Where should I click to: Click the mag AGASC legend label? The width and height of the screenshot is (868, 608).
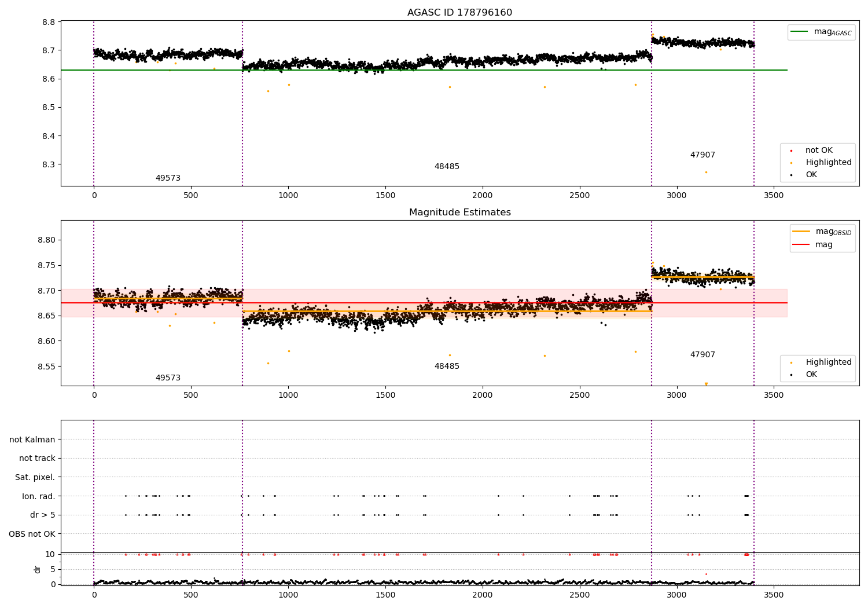pos(833,32)
